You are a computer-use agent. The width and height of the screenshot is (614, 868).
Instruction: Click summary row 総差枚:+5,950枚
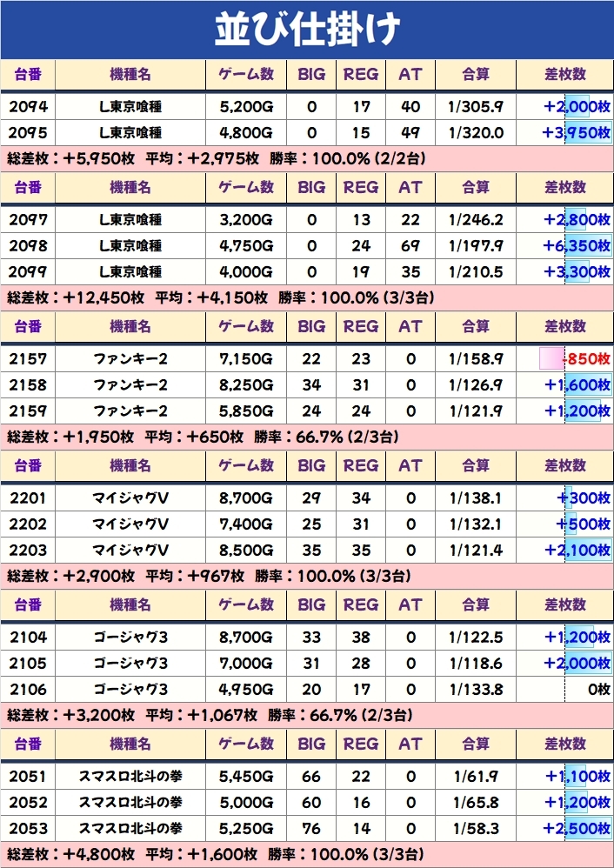[307, 159]
